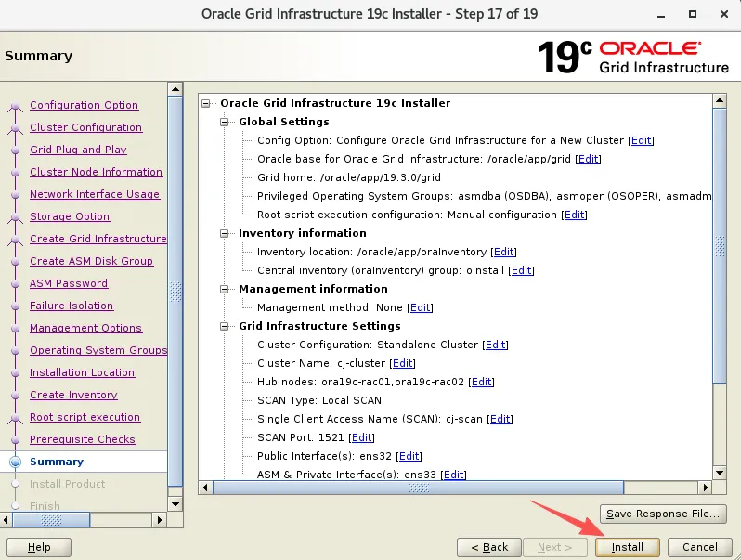Edit the Root script execution configuration
Viewport: 741px width, 560px height.
tap(574, 215)
